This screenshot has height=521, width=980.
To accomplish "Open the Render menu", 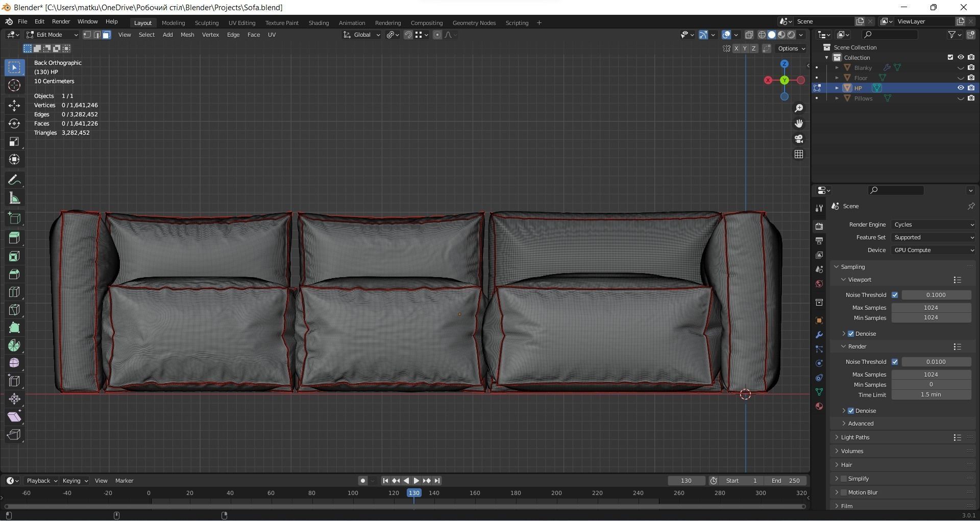I will [x=61, y=21].
